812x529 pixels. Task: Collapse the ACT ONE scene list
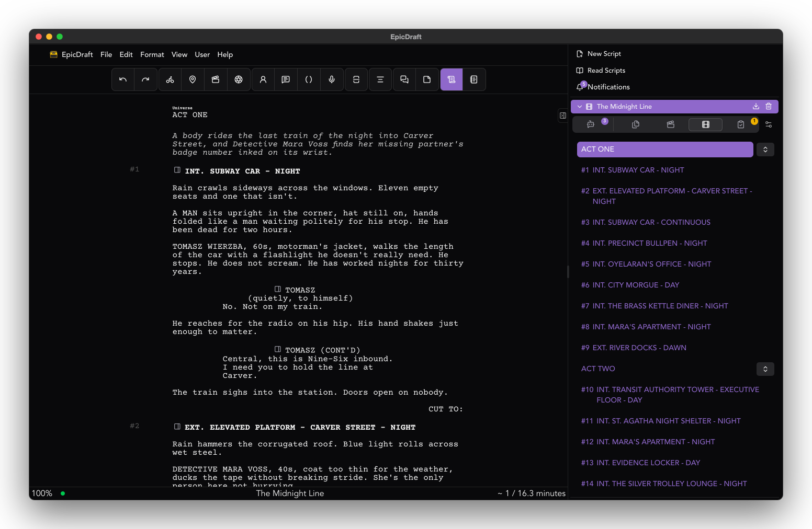(765, 149)
